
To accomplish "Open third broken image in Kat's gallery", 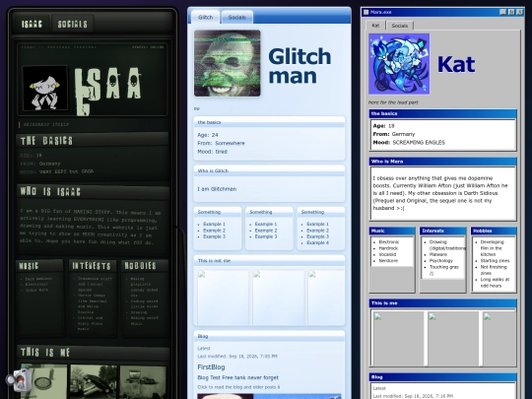I will [499, 339].
